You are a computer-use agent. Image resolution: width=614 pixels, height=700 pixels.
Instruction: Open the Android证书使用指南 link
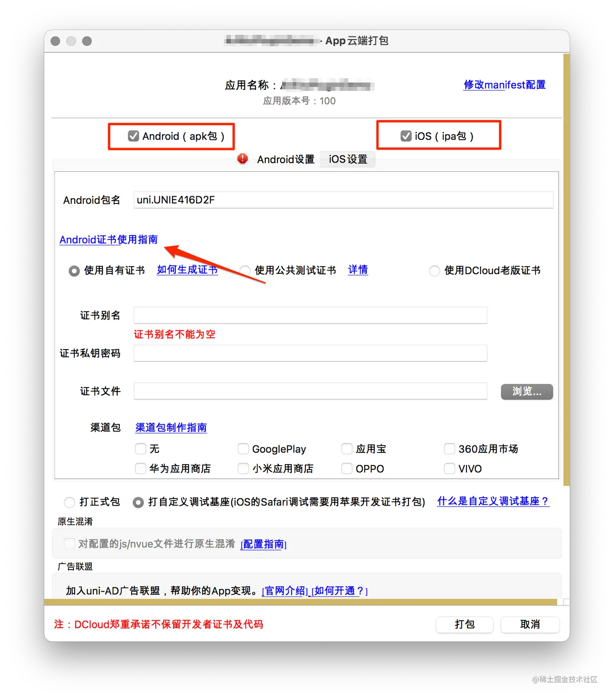[x=108, y=240]
